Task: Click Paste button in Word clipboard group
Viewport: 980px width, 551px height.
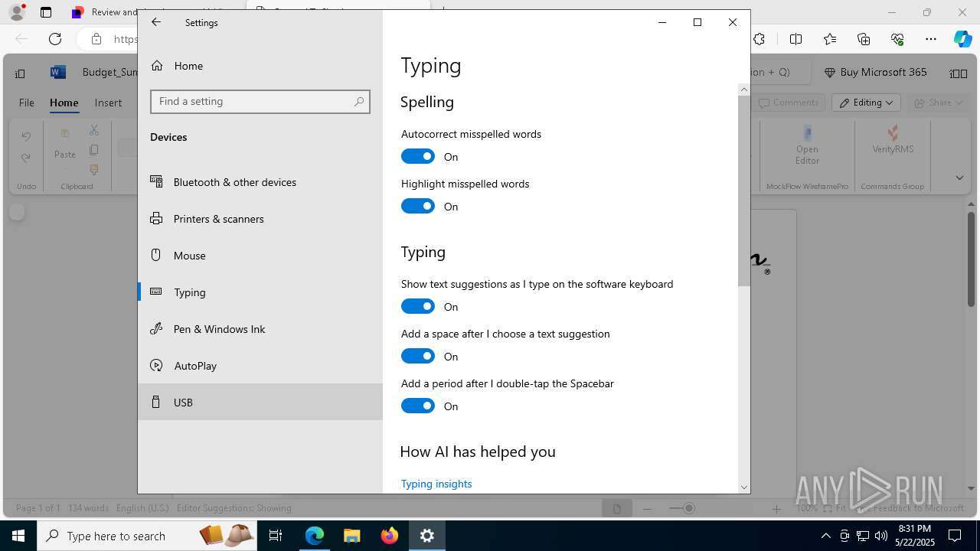Action: [65, 145]
